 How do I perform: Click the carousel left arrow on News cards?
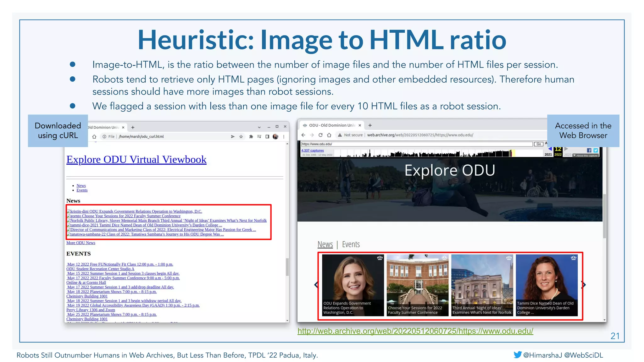[x=316, y=285]
